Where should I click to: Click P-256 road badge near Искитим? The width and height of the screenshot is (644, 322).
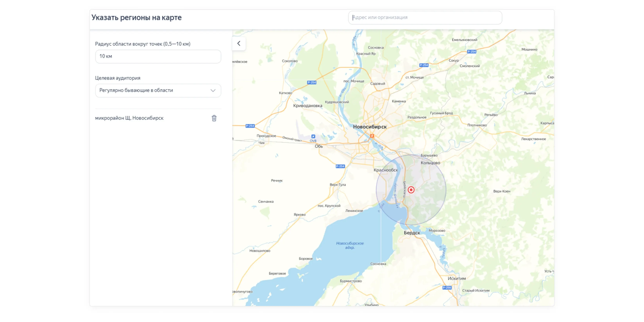tap(447, 287)
